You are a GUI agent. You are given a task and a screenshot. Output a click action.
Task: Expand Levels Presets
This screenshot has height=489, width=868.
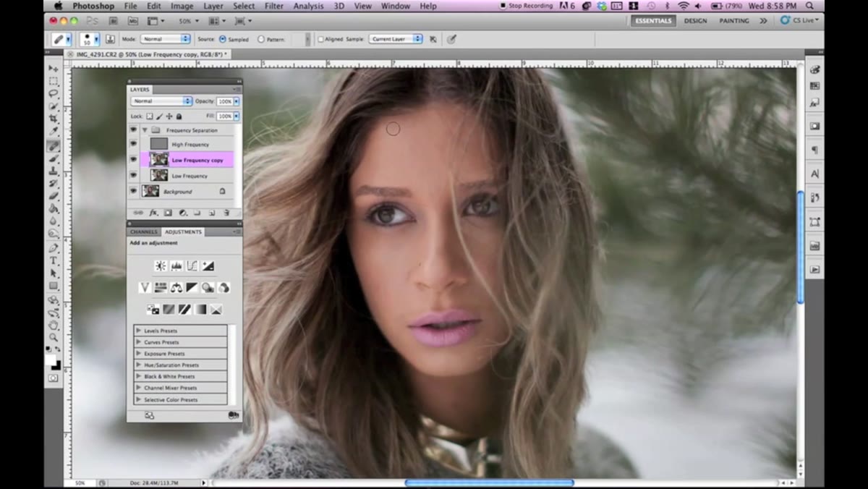click(x=139, y=331)
